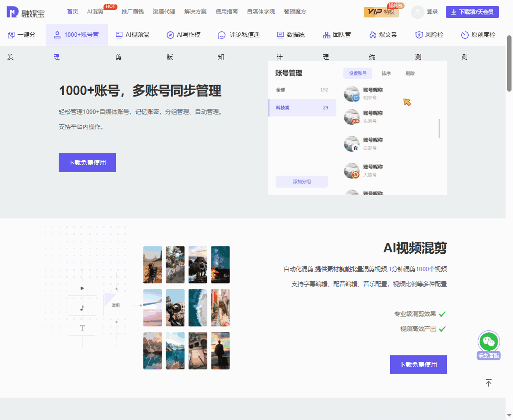Screen dimensions: 513x420
Task: Open 渠道代理 nav link
Action: [164, 11]
